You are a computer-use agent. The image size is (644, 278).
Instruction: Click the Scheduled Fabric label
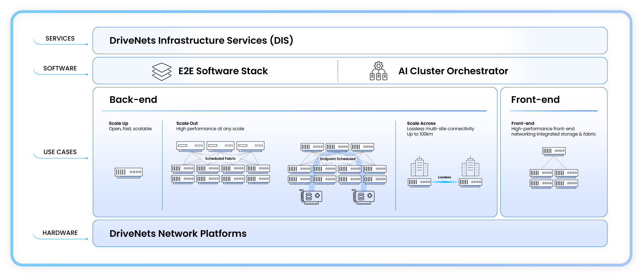pos(220,158)
